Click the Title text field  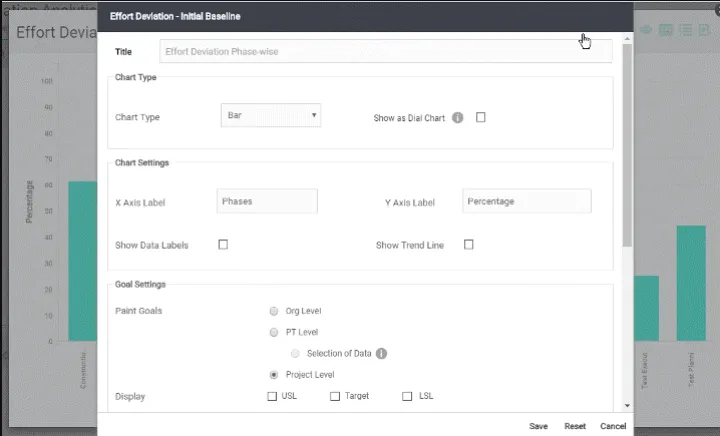point(385,52)
